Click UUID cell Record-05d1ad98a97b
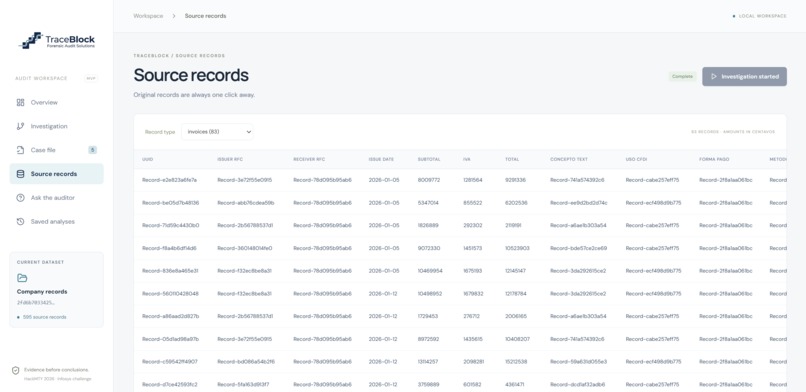 pos(171,339)
